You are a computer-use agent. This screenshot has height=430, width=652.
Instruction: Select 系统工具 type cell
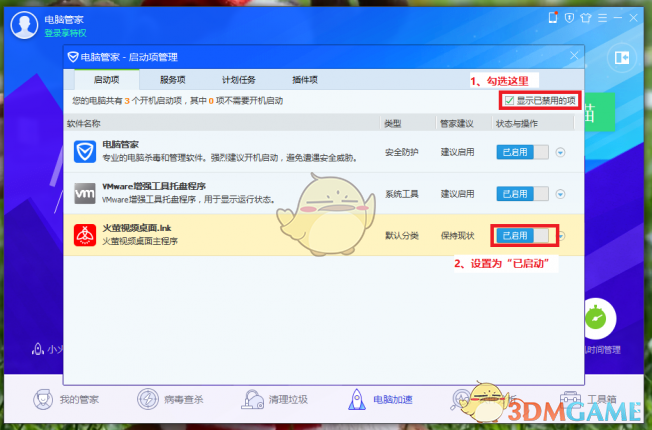point(402,194)
